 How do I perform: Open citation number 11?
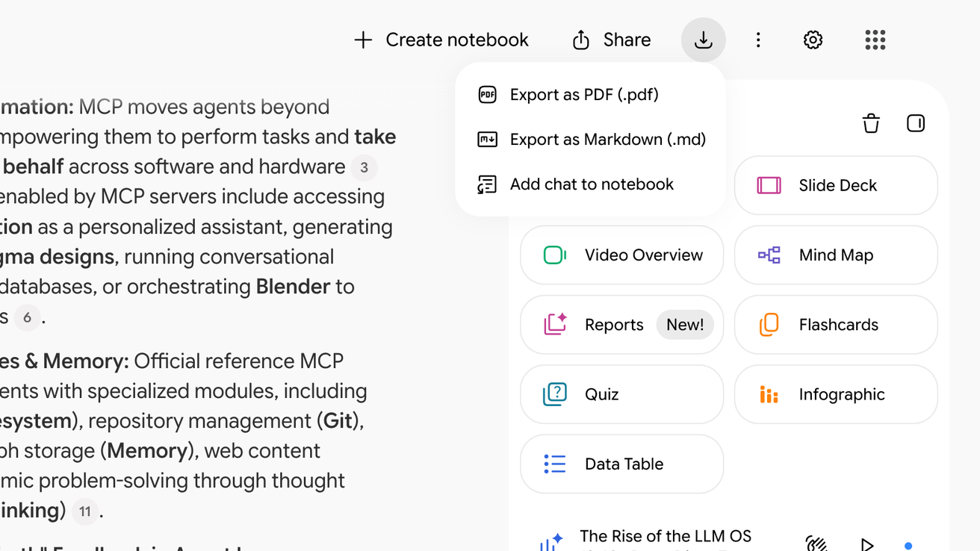coord(85,511)
